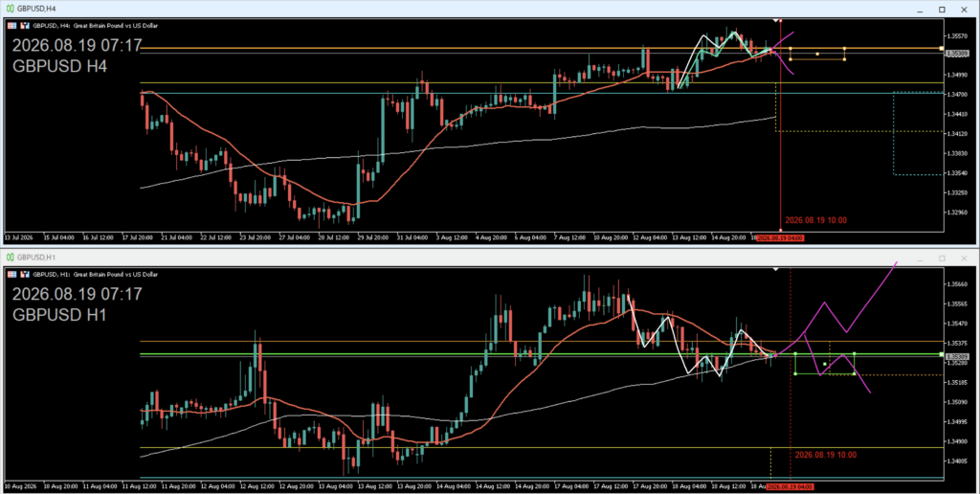Click the candlestick icon in GBPUSD,H1 title bar

tap(10, 257)
